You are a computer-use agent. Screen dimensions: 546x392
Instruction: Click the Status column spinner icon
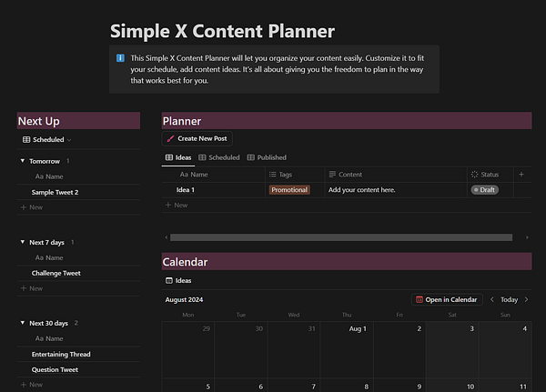tap(474, 174)
